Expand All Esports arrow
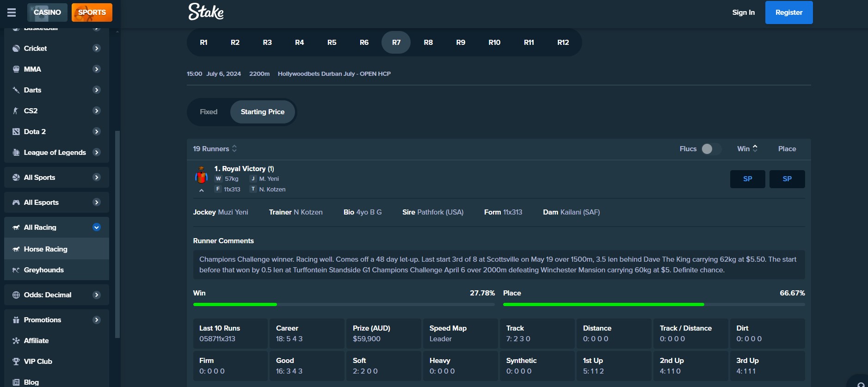868x387 pixels. [97, 202]
